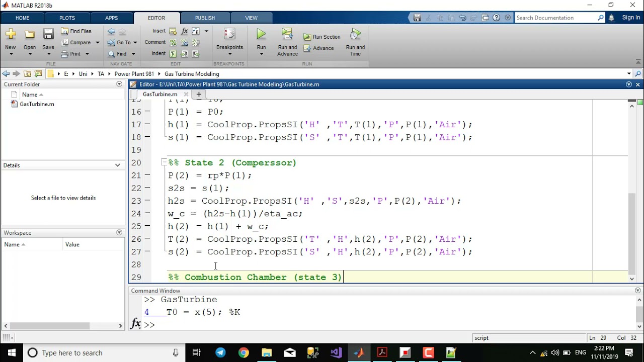Viewport: 644px width, 362px height.
Task: Navigate back with Navigate section arrow
Action: (x=111, y=31)
